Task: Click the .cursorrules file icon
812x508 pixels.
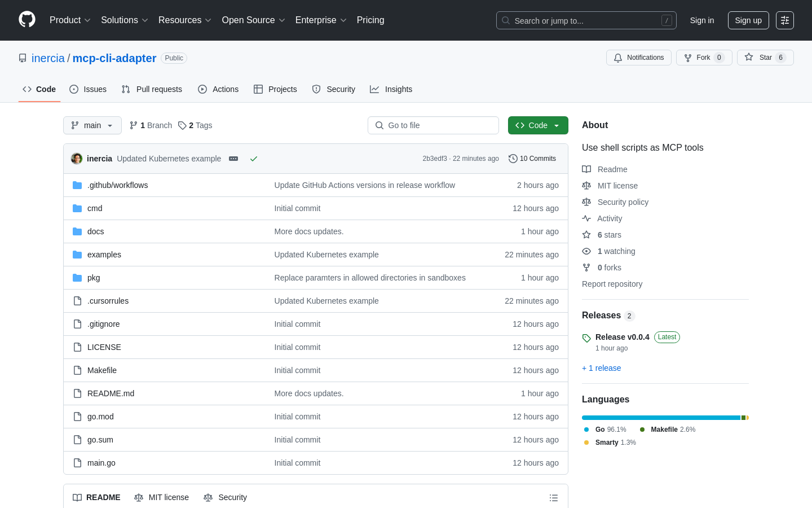Action: coord(77,301)
